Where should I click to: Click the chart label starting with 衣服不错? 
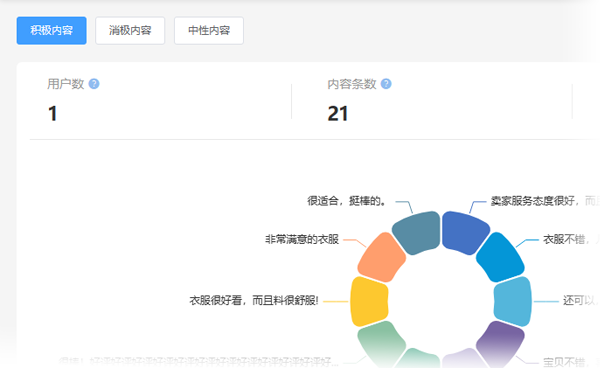point(564,239)
